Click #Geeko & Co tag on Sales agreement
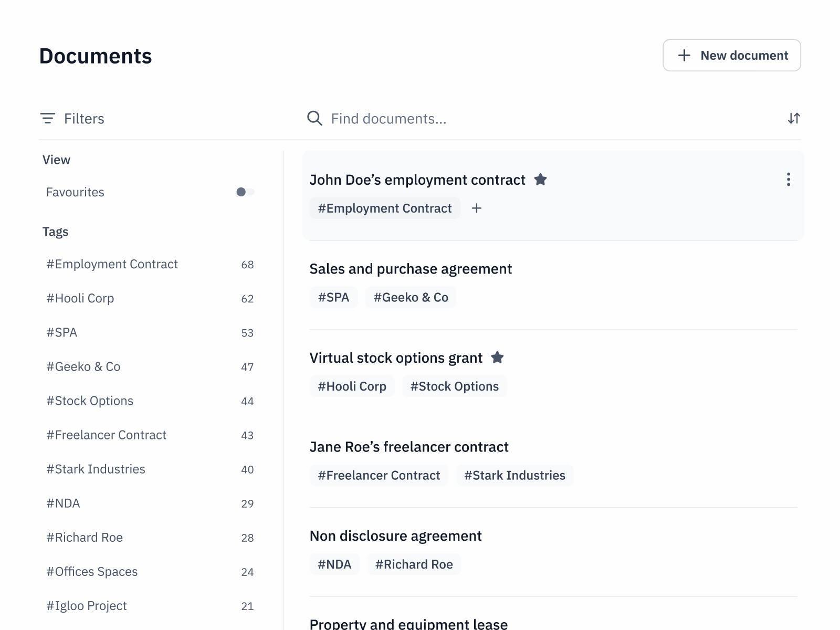Viewport: 840px width, 630px height. pos(411,298)
